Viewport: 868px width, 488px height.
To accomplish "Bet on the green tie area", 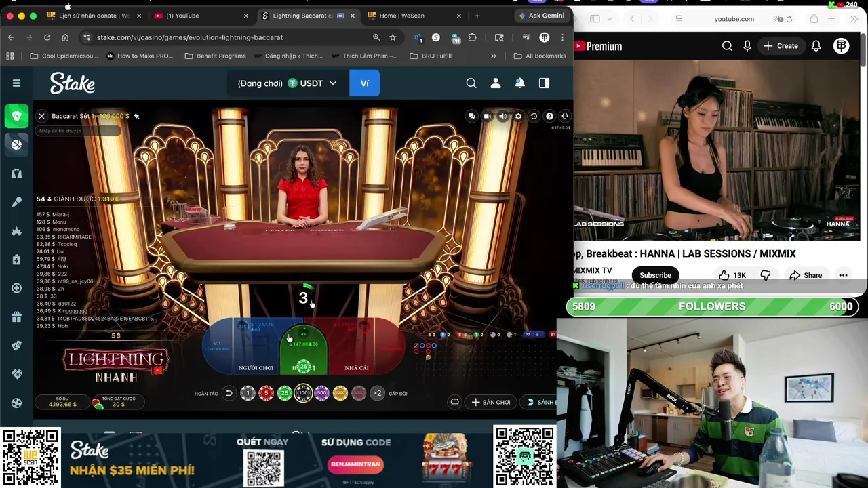I will click(304, 349).
